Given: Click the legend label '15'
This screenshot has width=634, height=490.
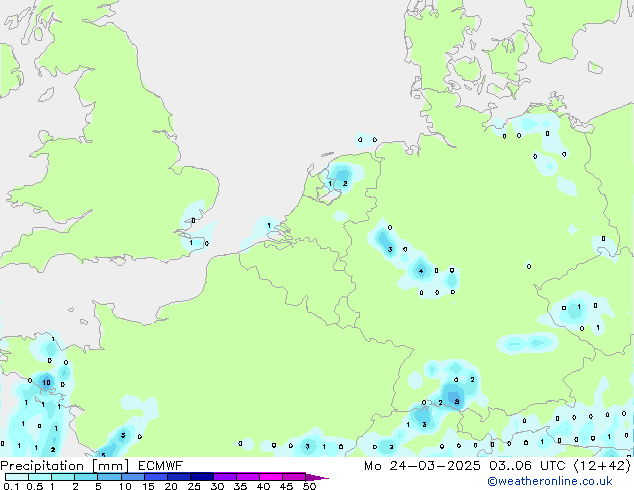Looking at the screenshot, I should click(x=148, y=486).
